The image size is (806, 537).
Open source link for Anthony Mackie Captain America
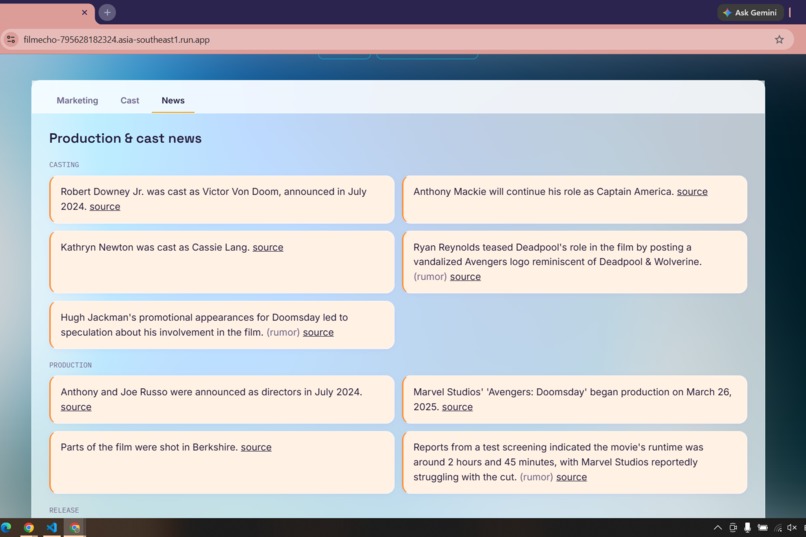[x=692, y=192]
